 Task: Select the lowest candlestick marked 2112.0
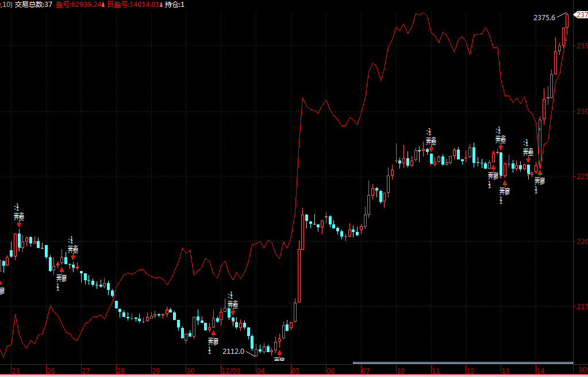(x=256, y=353)
